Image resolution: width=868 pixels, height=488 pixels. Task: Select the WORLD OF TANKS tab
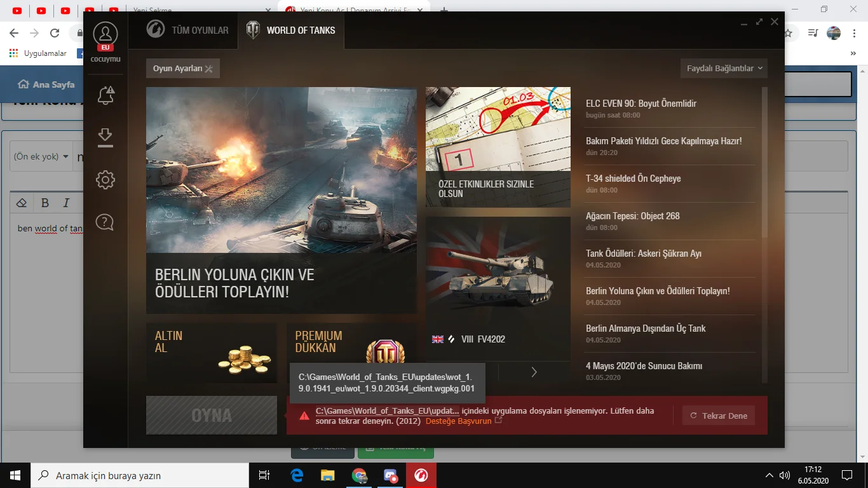tap(291, 30)
